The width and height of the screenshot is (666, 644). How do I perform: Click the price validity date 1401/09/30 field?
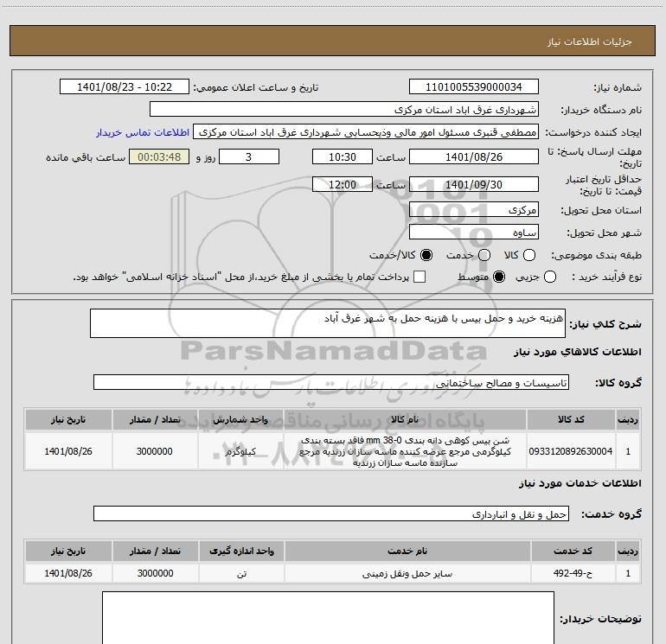pyautogui.click(x=474, y=184)
